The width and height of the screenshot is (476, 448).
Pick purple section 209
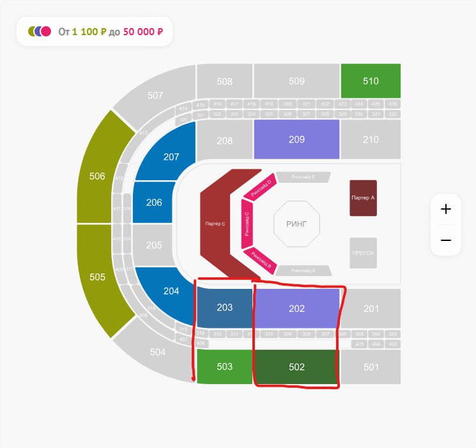point(296,139)
